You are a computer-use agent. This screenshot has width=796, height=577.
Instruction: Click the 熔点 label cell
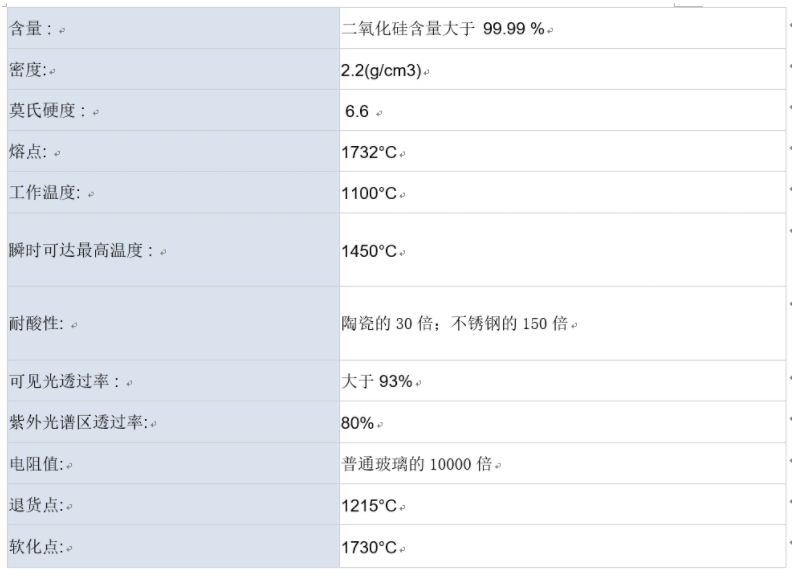point(173,151)
